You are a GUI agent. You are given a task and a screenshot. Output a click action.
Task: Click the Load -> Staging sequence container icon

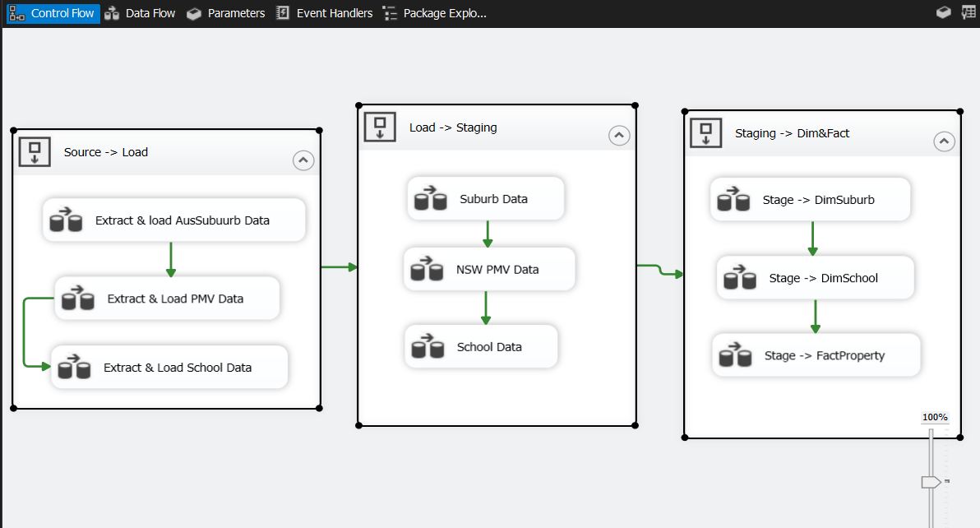[380, 127]
